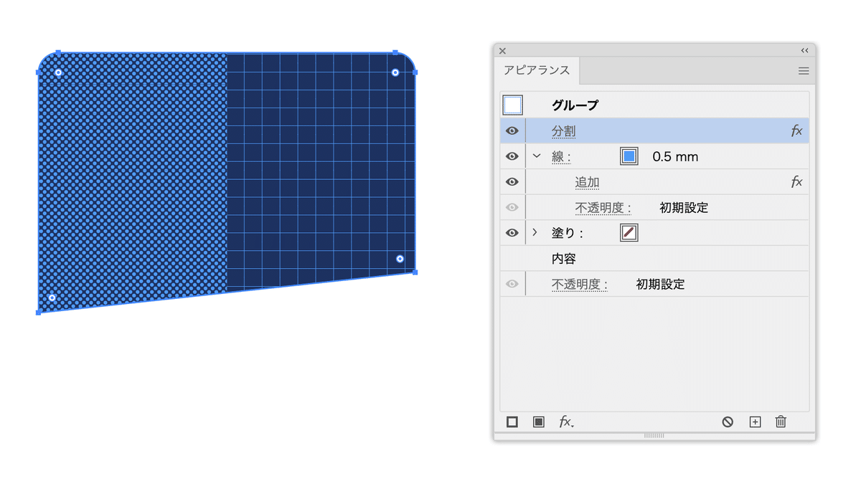Click the trash Delete Selected Item icon
The image size is (861, 504).
point(781,422)
